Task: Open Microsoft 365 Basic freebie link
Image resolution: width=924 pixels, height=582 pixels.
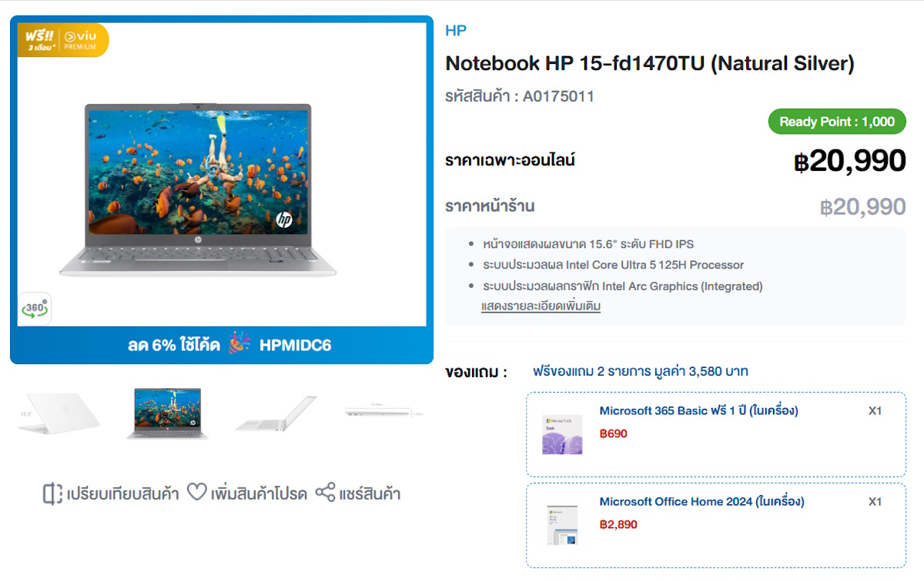Action: [698, 411]
